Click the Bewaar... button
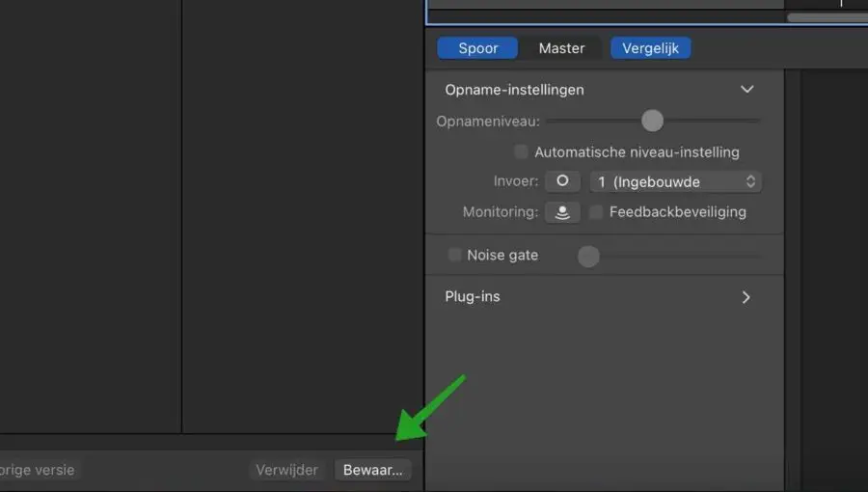This screenshot has width=868, height=492. tap(372, 470)
